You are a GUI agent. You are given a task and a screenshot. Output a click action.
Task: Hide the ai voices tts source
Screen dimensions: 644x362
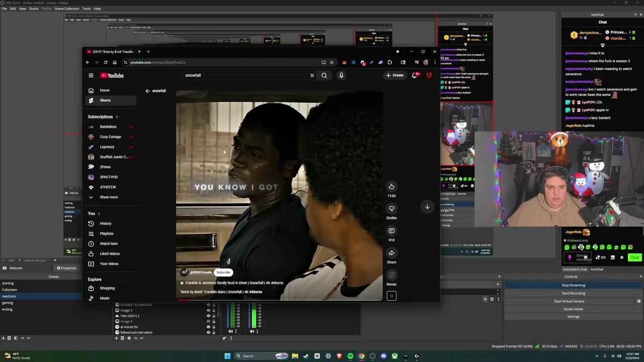208,327
